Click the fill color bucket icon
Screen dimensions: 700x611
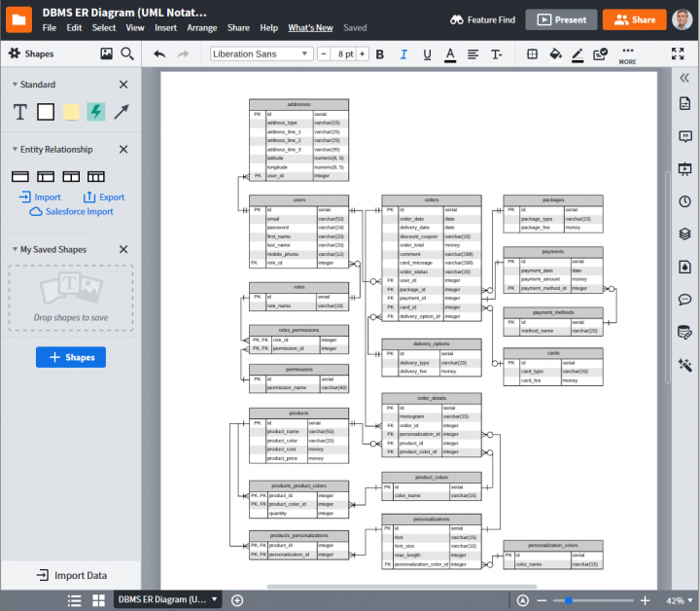[556, 54]
